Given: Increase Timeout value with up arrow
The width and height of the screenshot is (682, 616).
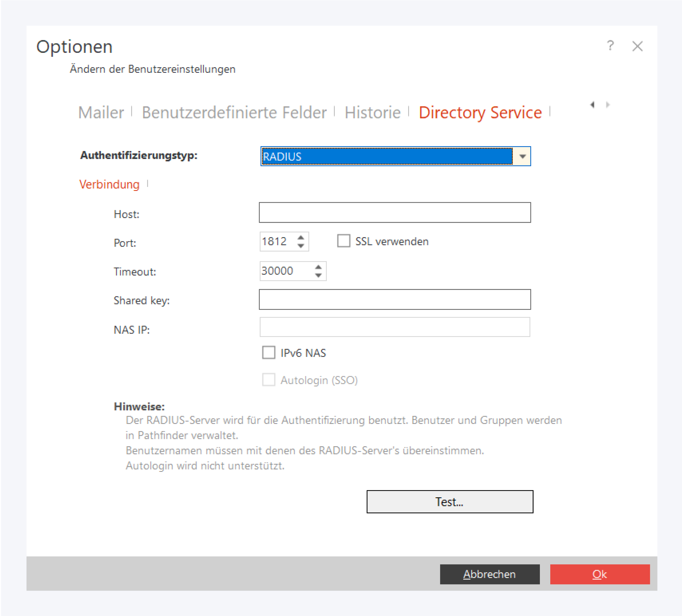Looking at the screenshot, I should click(318, 267).
